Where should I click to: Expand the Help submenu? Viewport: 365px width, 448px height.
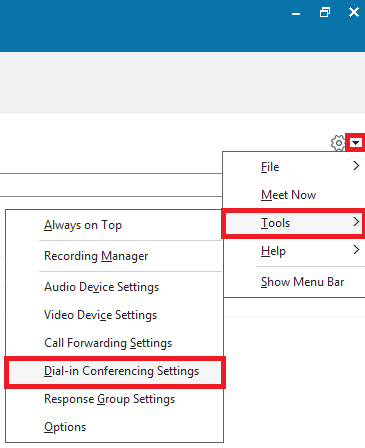pyautogui.click(x=294, y=251)
